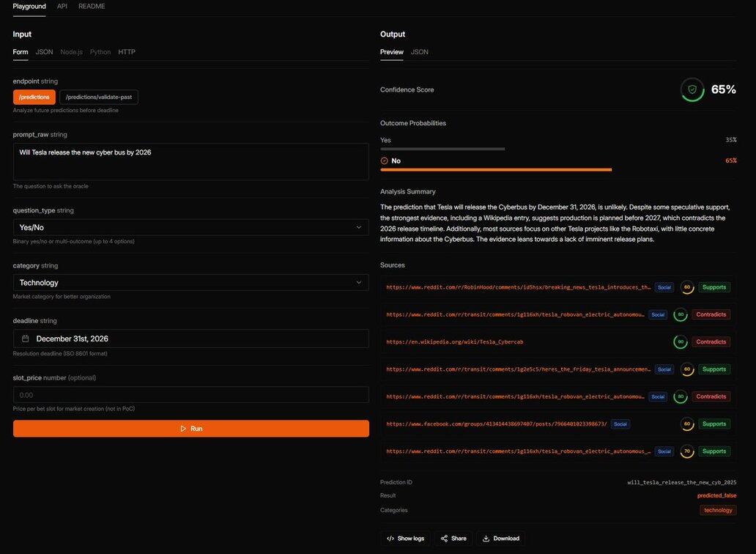756x554 pixels.
Task: Click the Share icon button
Action: [445, 539]
